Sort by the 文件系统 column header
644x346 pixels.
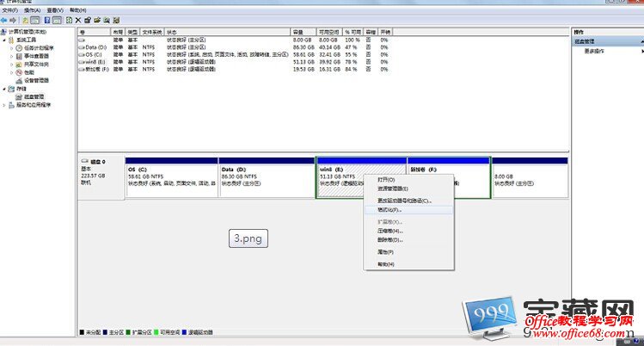(152, 32)
